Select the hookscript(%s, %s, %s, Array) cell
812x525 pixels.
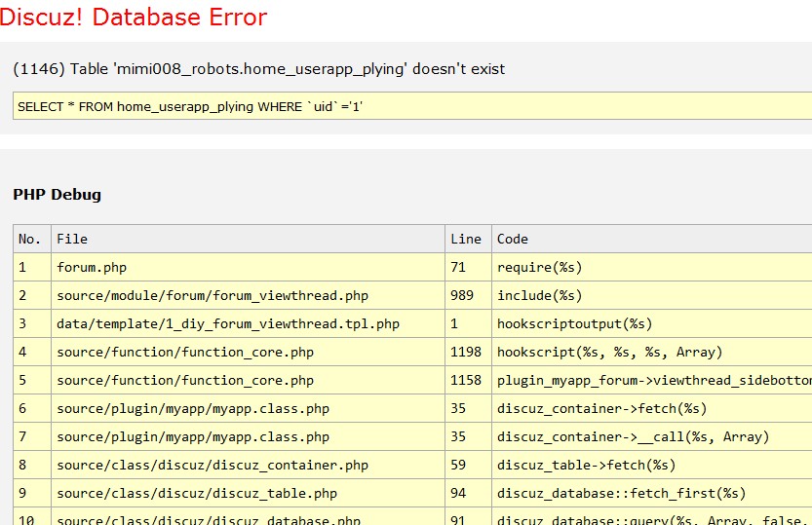[652, 352]
